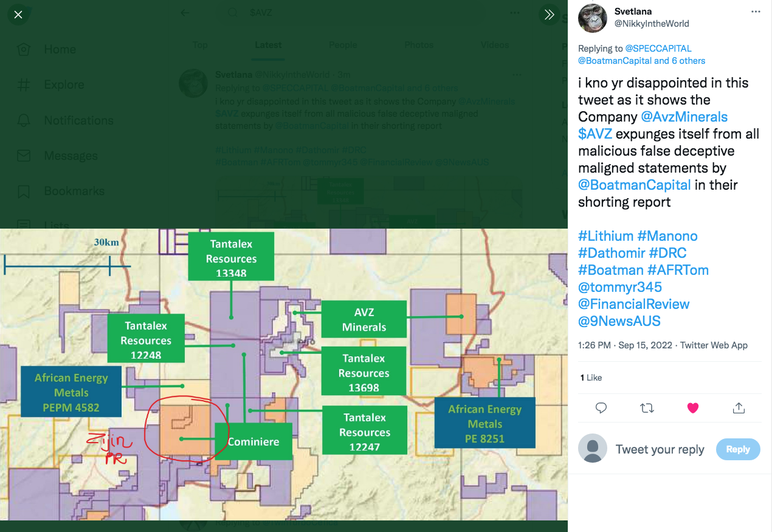Click the Tweet your reply field
Image resolution: width=772 pixels, height=532 pixels.
(x=660, y=449)
